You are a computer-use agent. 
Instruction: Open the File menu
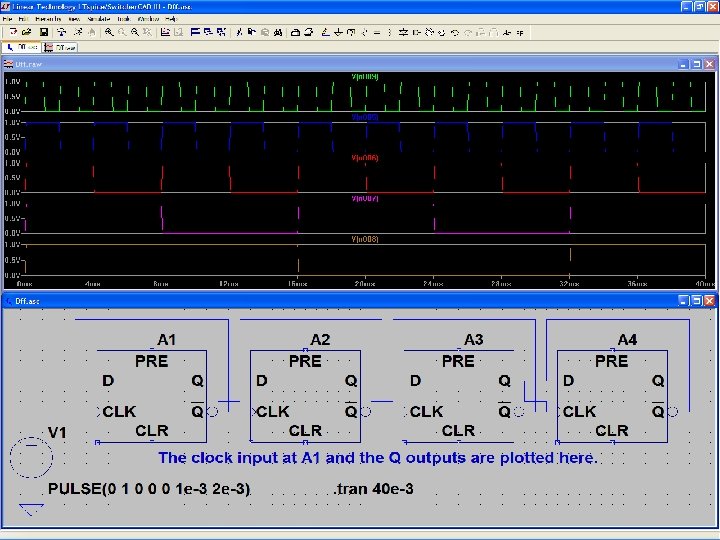9,19
